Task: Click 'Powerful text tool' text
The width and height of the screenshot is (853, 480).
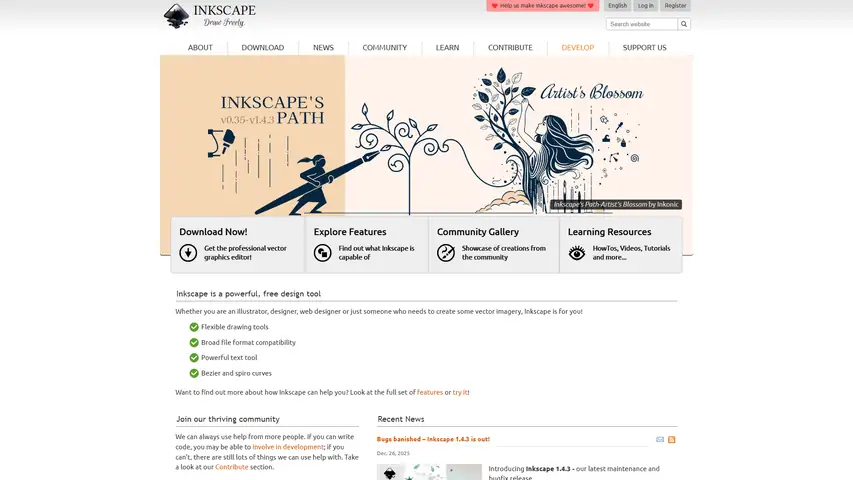Action: (x=229, y=358)
